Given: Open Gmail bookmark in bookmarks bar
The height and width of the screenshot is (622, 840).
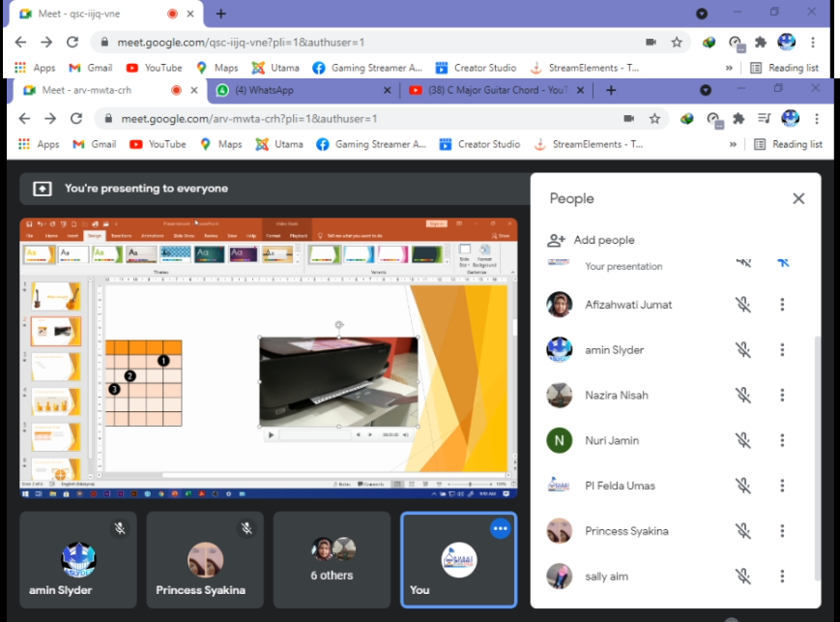Looking at the screenshot, I should coord(94,144).
